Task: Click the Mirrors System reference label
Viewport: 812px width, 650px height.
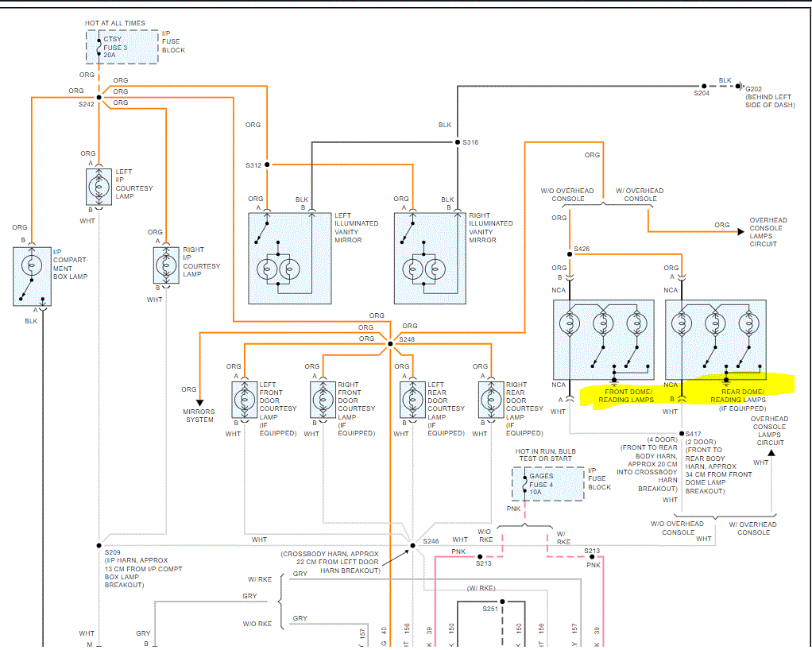Action: coord(200,416)
